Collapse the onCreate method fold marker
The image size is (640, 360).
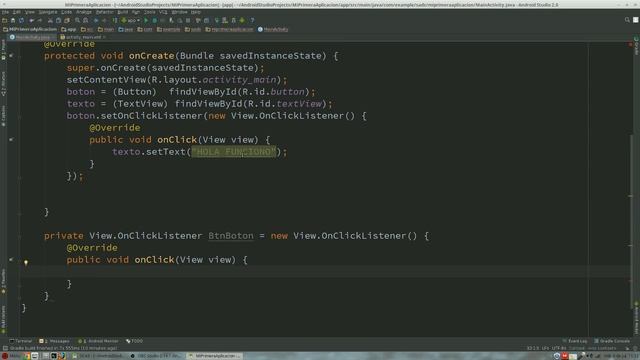[20, 56]
